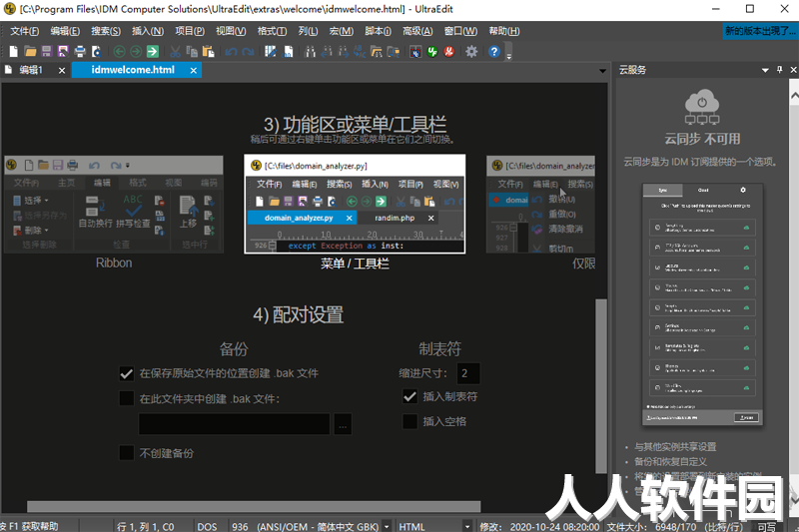Open the 文件(F) menu
This screenshot has width=799, height=532.
pyautogui.click(x=24, y=31)
